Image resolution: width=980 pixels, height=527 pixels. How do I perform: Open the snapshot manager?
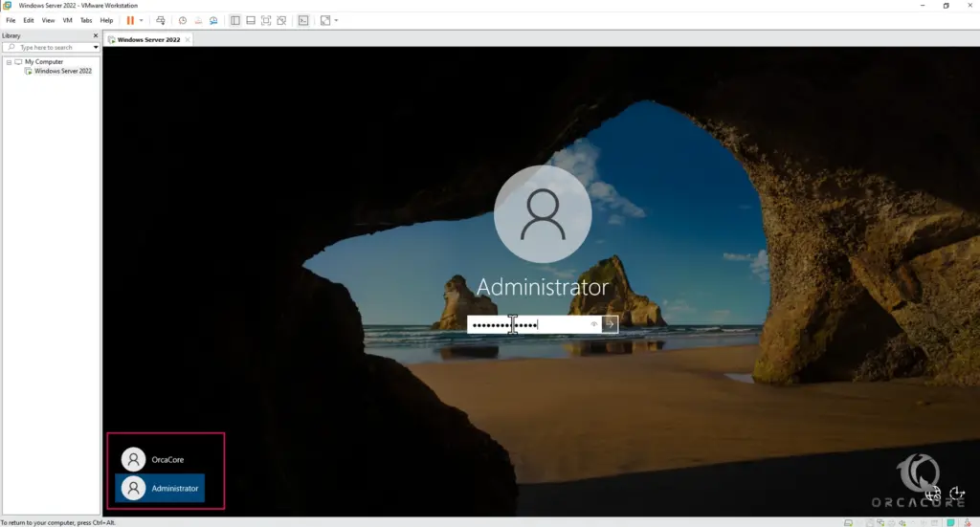213,21
